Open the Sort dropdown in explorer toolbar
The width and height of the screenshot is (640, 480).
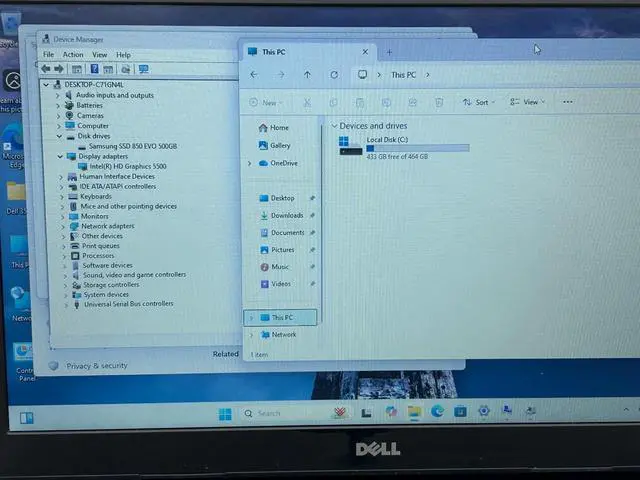click(478, 102)
